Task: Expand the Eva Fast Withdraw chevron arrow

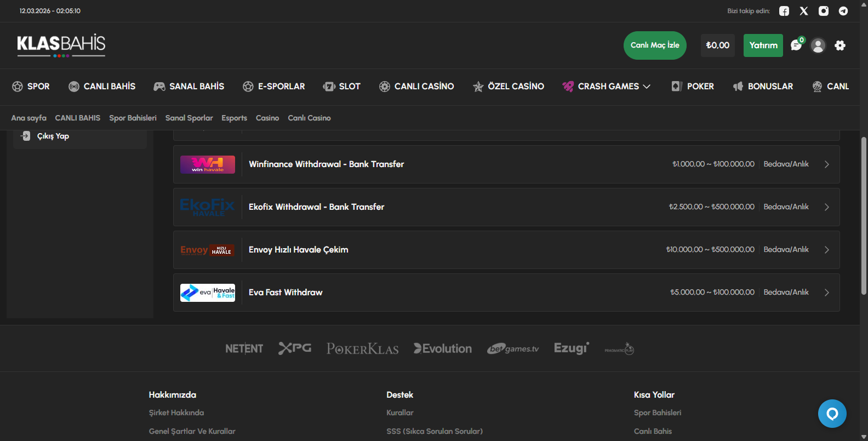Action: [x=826, y=293]
